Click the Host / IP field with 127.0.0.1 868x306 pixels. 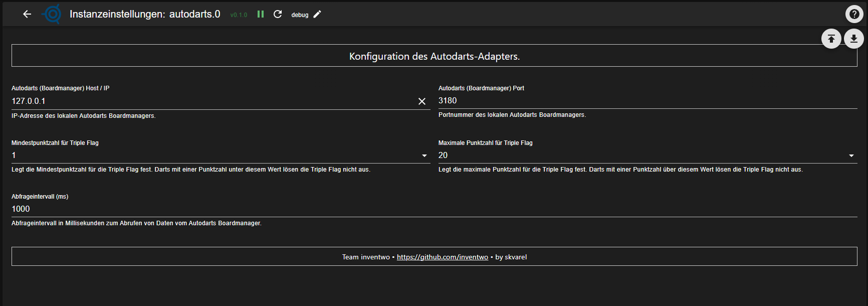tap(210, 101)
